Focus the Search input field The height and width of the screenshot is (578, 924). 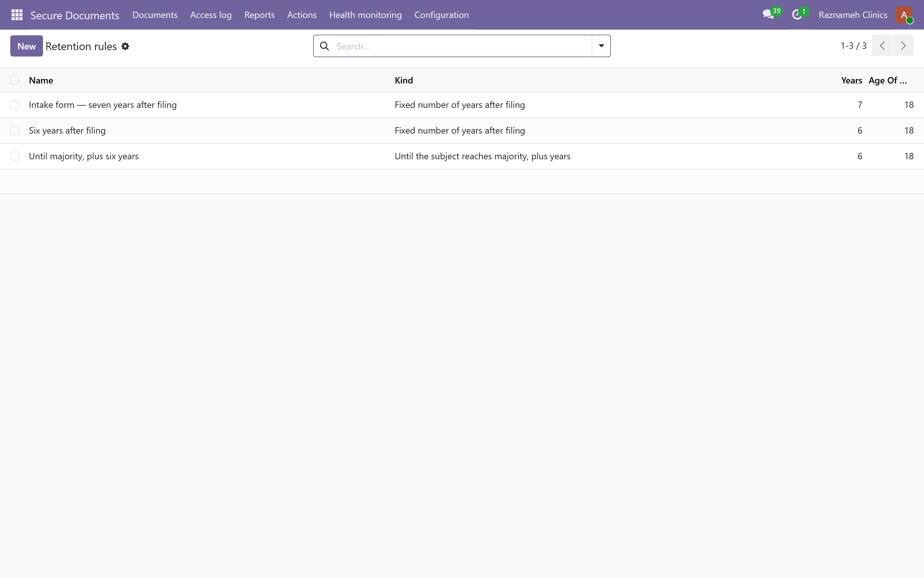click(x=462, y=46)
